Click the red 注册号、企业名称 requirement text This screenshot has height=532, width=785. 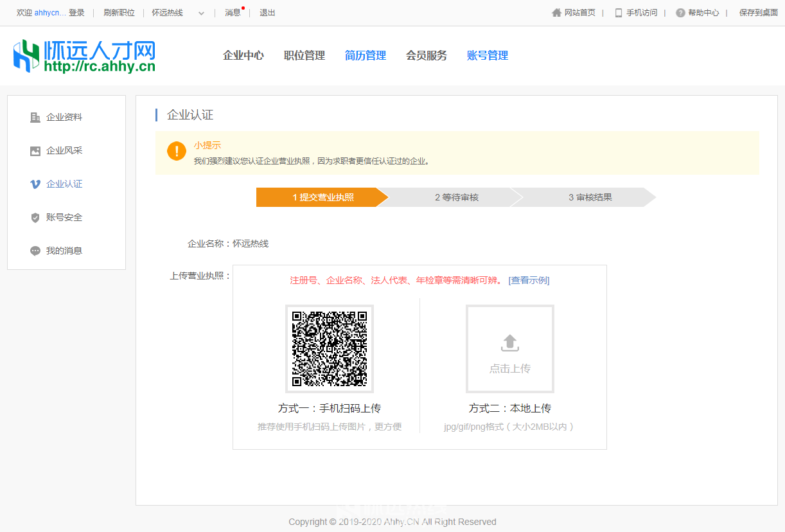pos(396,281)
